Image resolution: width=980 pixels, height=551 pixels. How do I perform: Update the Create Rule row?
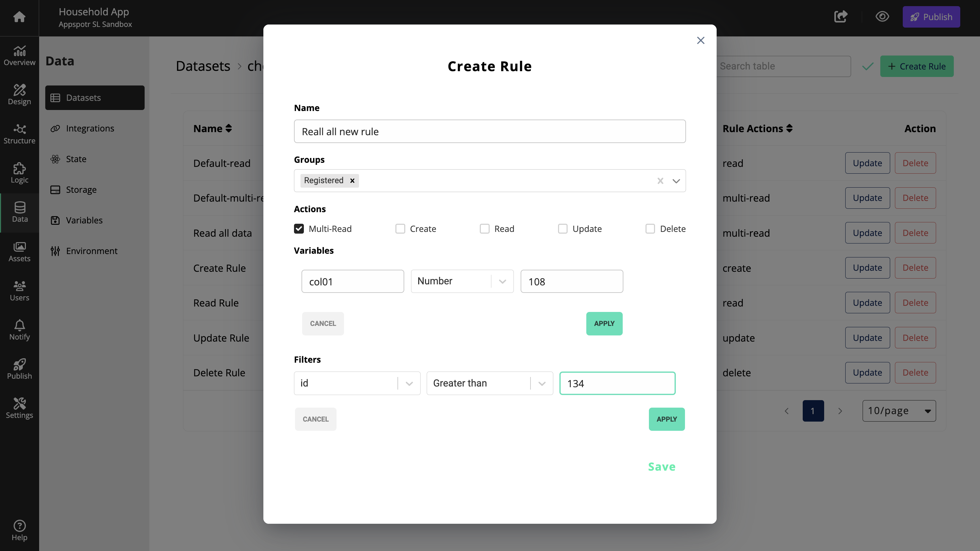[867, 268]
